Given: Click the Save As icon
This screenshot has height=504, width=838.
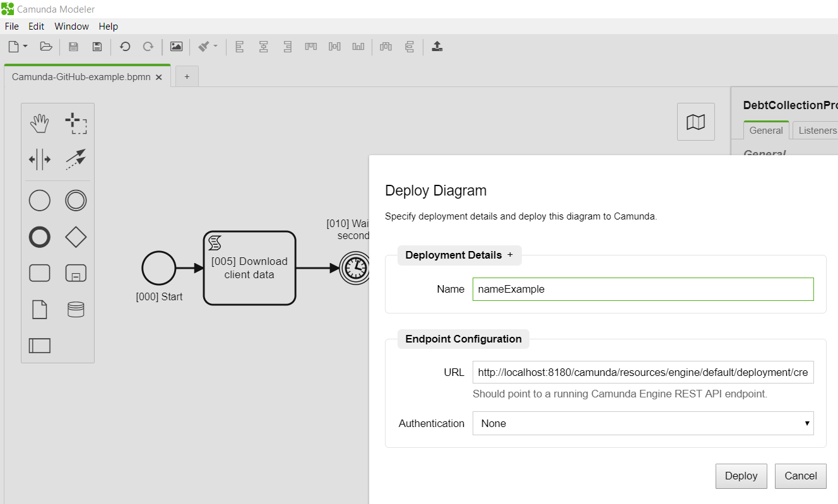Looking at the screenshot, I should pyautogui.click(x=97, y=46).
